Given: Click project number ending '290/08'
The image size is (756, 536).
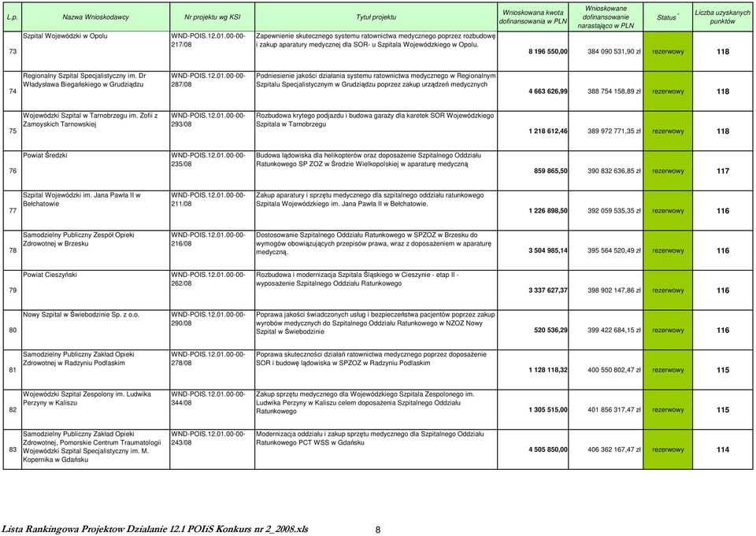Looking at the screenshot, I should pos(208,319).
